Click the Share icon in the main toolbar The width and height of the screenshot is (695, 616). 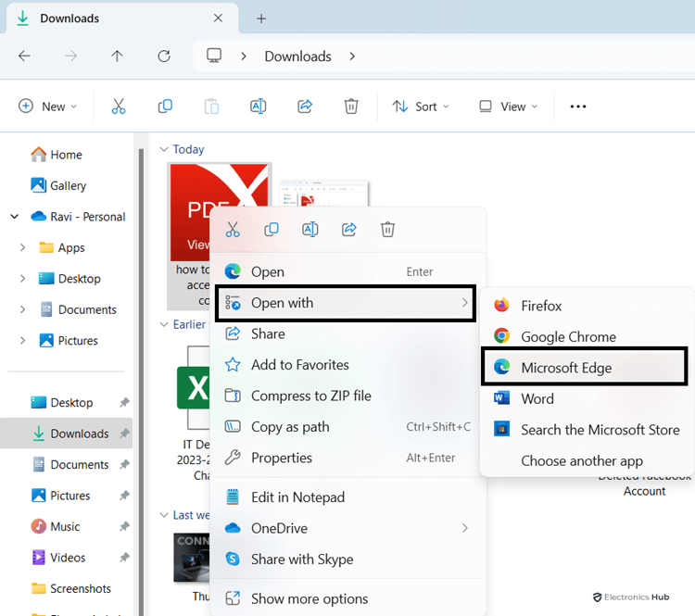[305, 107]
